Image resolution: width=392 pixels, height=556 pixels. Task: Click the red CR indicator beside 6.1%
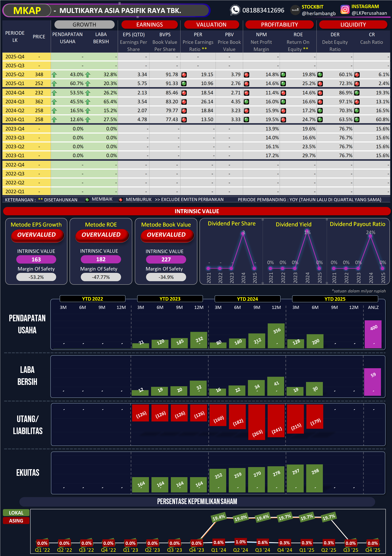click(x=357, y=75)
